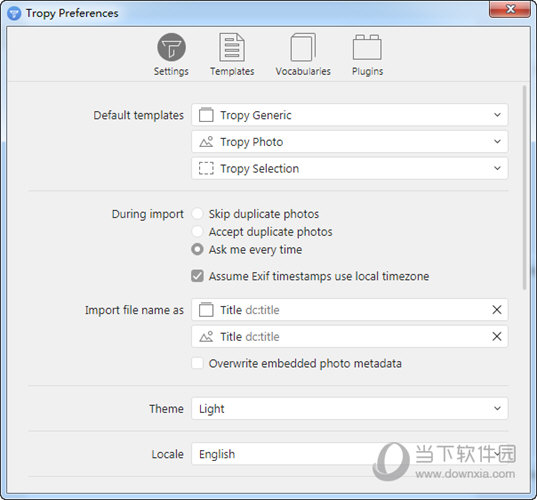This screenshot has height=500, width=537.
Task: Select Skip duplicate photos option
Action: (x=197, y=214)
